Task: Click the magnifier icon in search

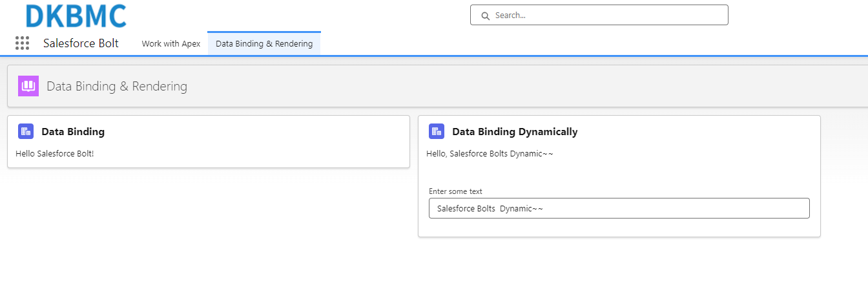Action: (485, 16)
